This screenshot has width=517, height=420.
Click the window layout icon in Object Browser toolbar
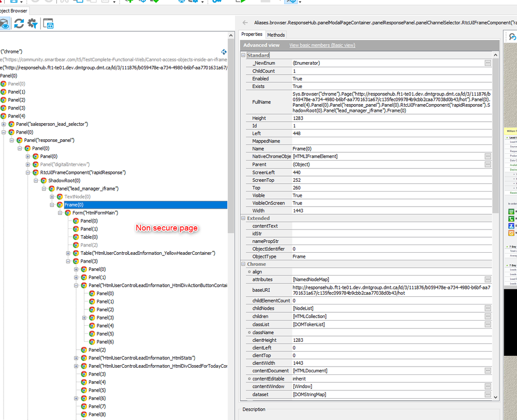pos(48,23)
